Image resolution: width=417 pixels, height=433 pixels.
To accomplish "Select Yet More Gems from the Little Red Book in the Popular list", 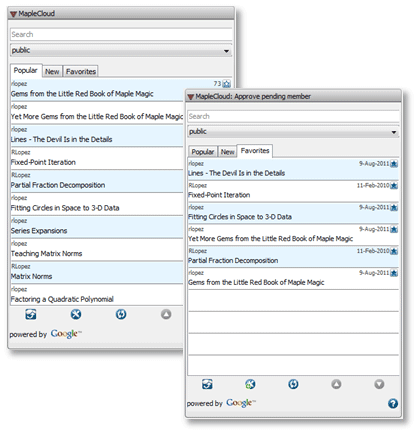I will coord(97,113).
